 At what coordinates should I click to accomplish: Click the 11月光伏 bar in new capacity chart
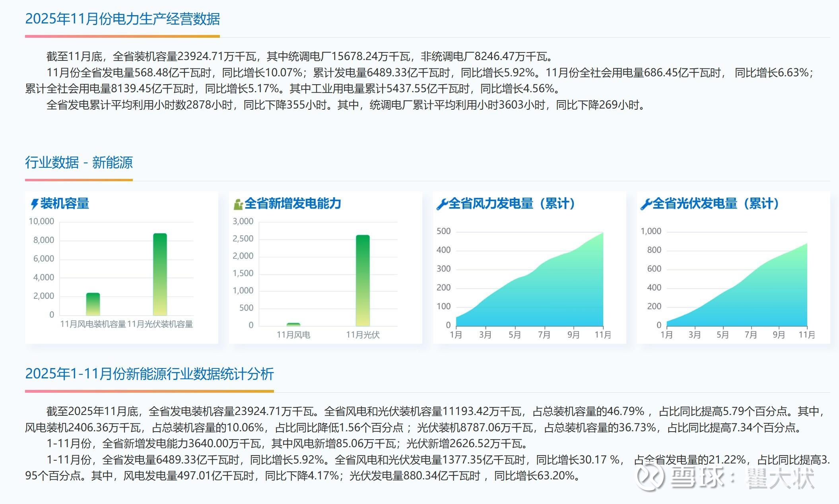click(x=363, y=280)
